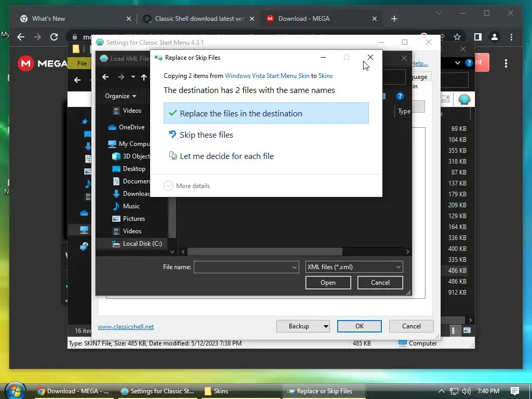Select Documents folder in navigation tree
This screenshot has height=399, width=532.
pyautogui.click(x=130, y=181)
